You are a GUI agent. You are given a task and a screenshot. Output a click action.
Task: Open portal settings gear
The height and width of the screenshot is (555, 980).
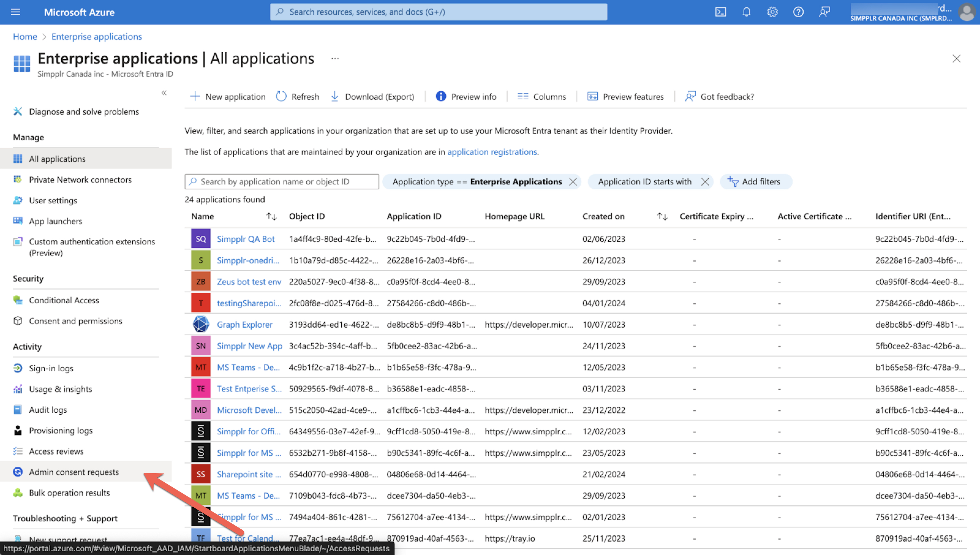(x=772, y=12)
